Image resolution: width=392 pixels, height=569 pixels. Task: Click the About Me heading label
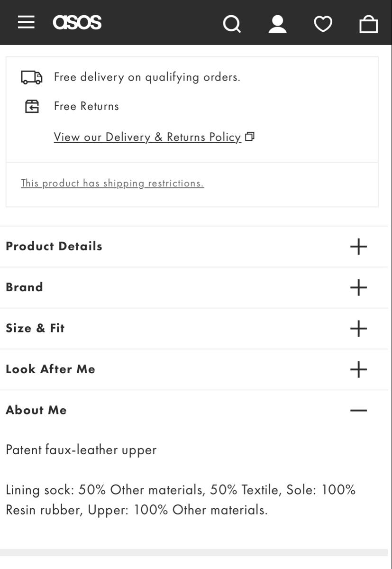(x=36, y=410)
